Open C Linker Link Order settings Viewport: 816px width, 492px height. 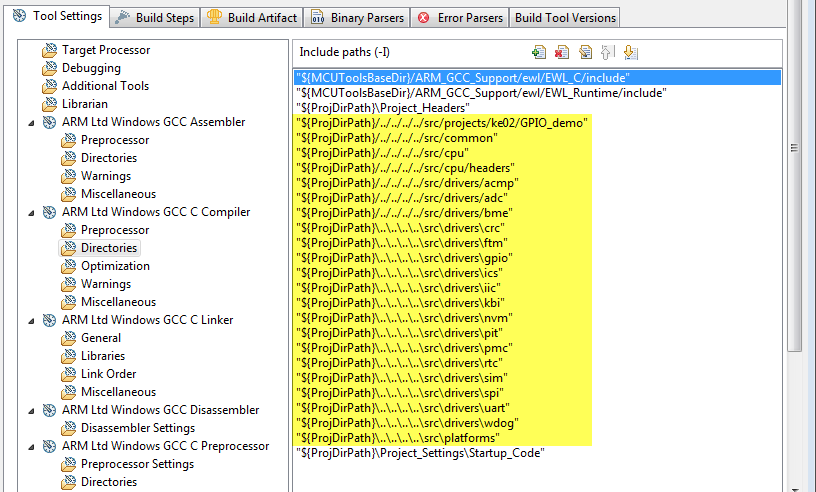tap(108, 374)
